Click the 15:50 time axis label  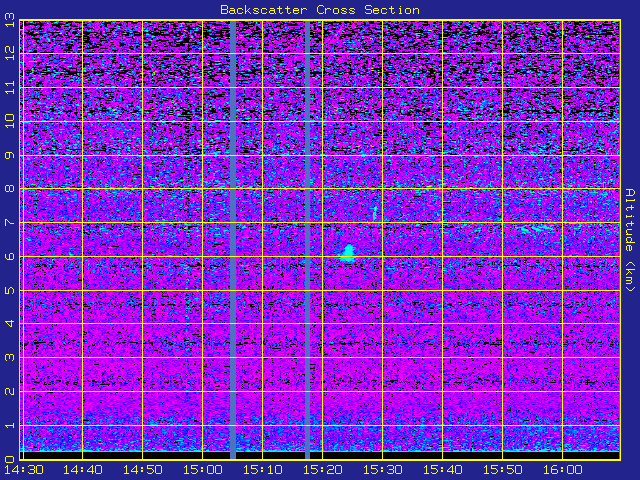pyautogui.click(x=502, y=470)
